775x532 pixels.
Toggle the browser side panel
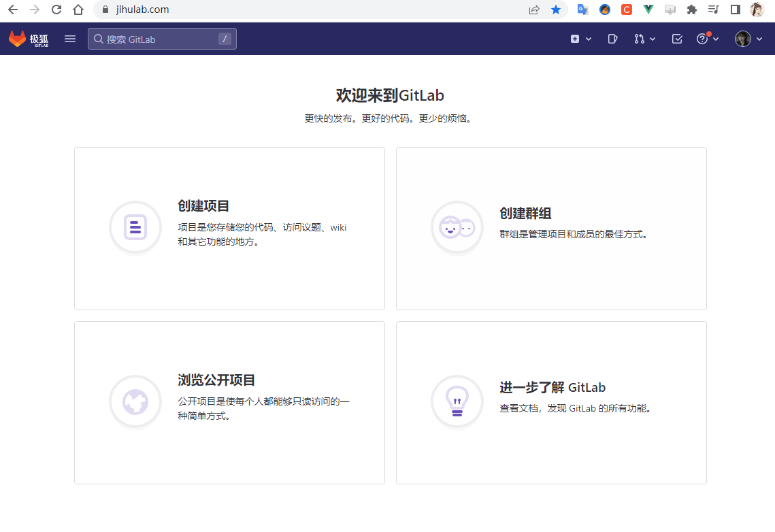736,10
